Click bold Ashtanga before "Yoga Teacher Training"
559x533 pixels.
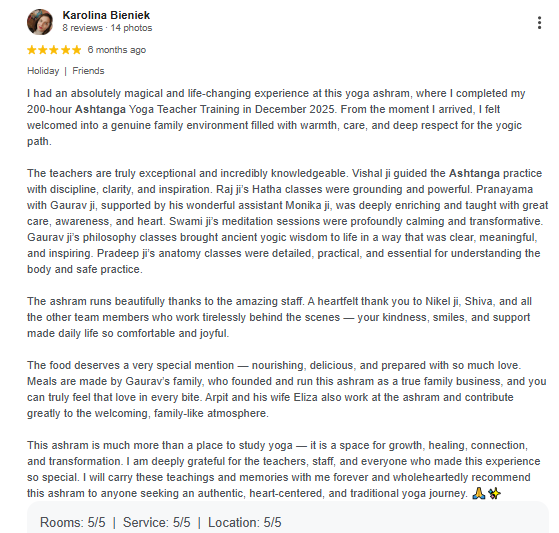[x=100, y=109]
